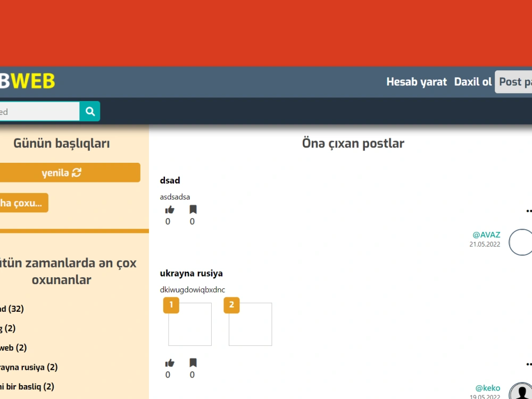Open the 'rayna rusiya (2)' sidebar entry

coord(29,367)
